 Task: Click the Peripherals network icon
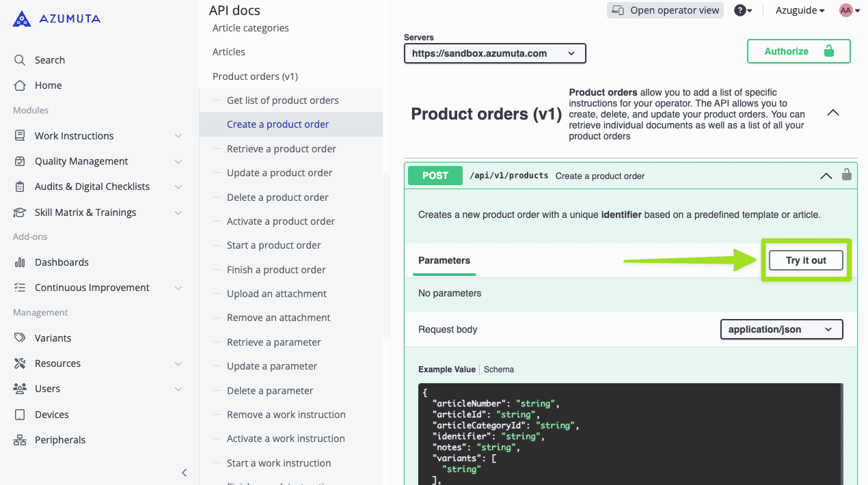(x=20, y=440)
